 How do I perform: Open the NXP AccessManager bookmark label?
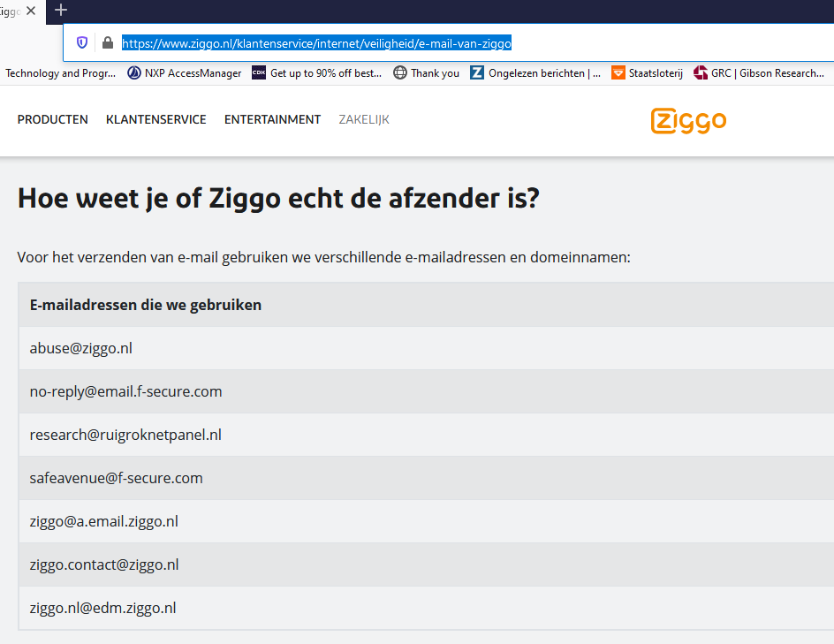point(193,73)
